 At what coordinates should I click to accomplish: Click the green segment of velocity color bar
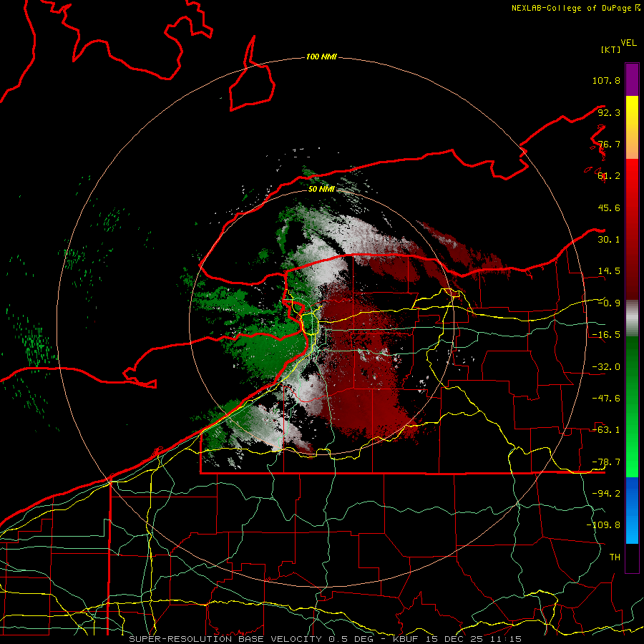[x=632, y=406]
